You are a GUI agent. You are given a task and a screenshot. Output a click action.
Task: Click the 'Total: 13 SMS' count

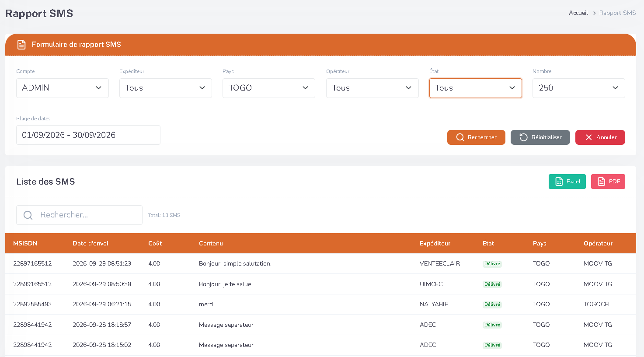164,215
